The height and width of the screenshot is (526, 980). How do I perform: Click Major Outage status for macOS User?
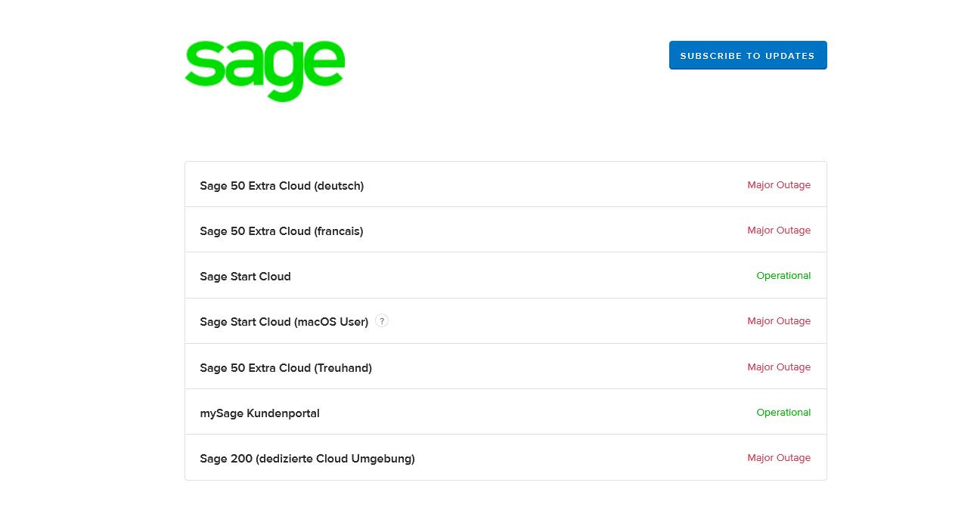(779, 321)
